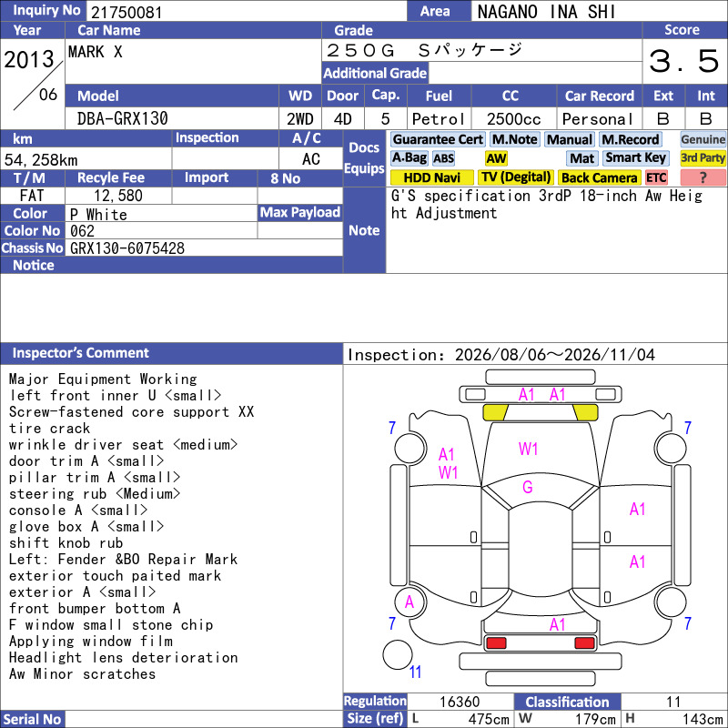Click the G mark on windshield diagram
Viewport: 728px width, 728px height.
(x=528, y=487)
